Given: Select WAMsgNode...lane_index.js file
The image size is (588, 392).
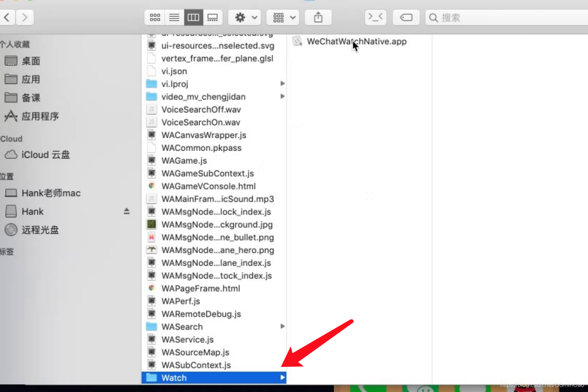Looking at the screenshot, I should pos(214,263).
